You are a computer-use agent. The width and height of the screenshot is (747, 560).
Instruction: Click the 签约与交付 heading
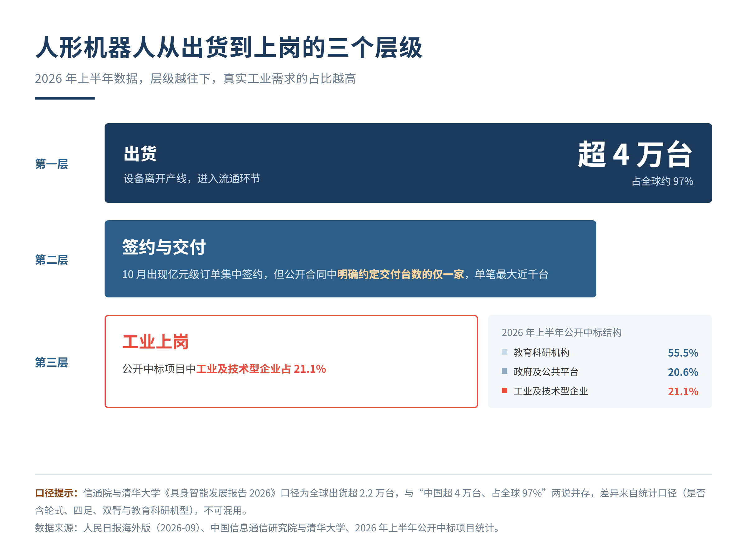164,247
